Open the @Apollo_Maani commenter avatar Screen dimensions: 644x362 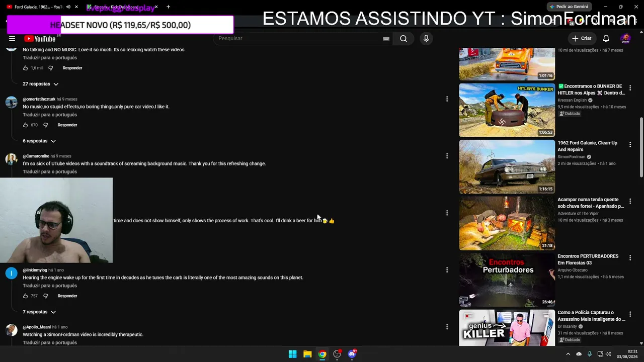click(x=11, y=330)
